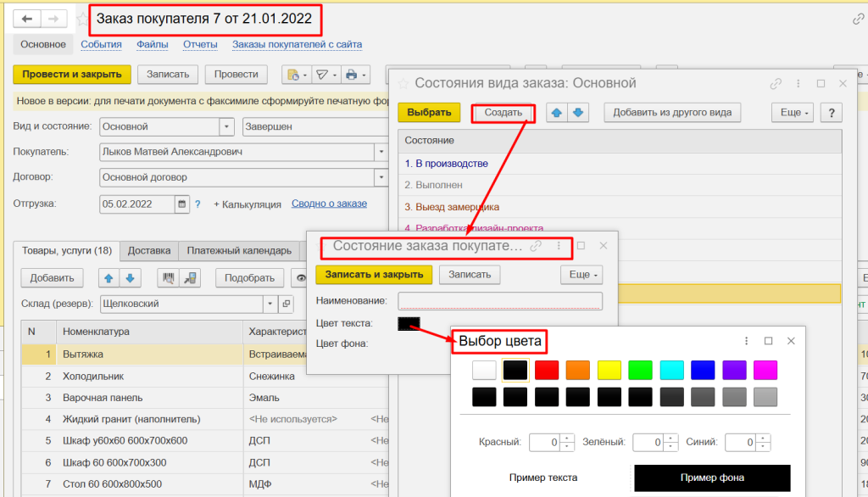Follow the "Сводно о заказе" link
The image size is (868, 497).
(329, 204)
